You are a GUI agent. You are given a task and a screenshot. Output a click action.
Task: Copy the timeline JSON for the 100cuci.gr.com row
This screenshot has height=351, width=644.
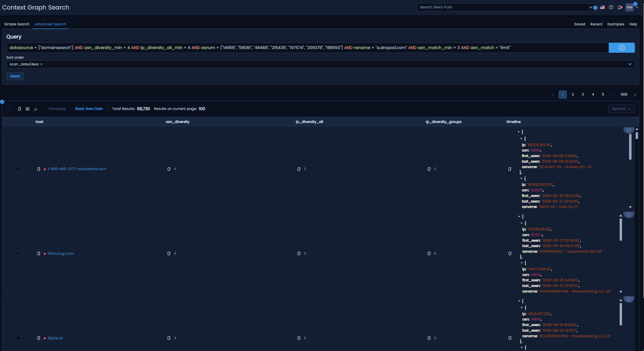tap(510, 254)
